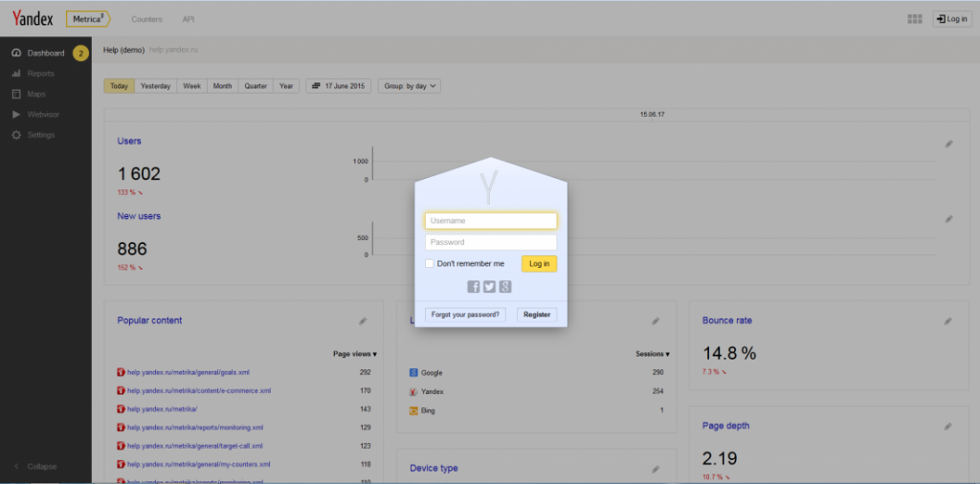
Task: Edit the search engines widget pencil icon
Action: click(x=656, y=321)
